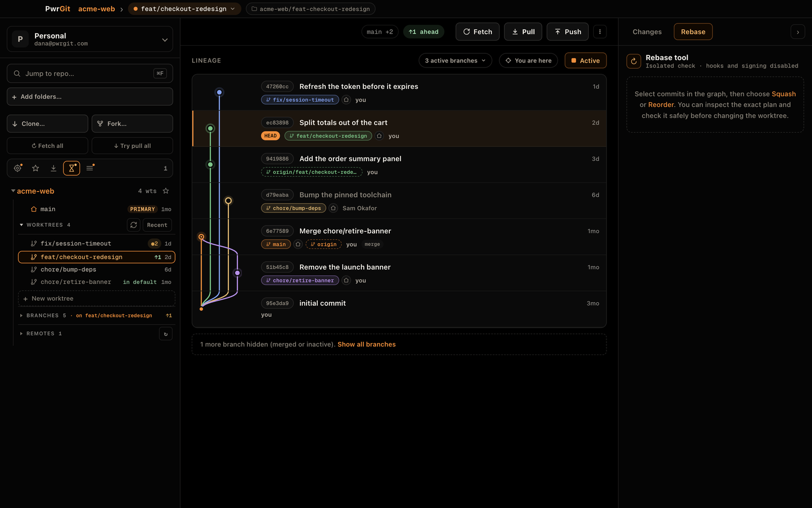Click the origin/feat/checkout-rede… remote tag
Image resolution: width=812 pixels, height=508 pixels.
[x=312, y=172]
